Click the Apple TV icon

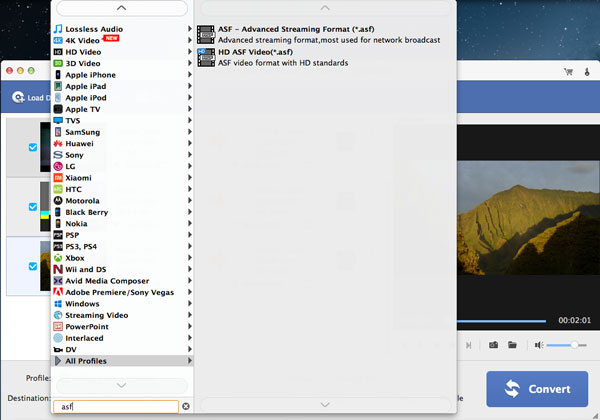click(58, 109)
